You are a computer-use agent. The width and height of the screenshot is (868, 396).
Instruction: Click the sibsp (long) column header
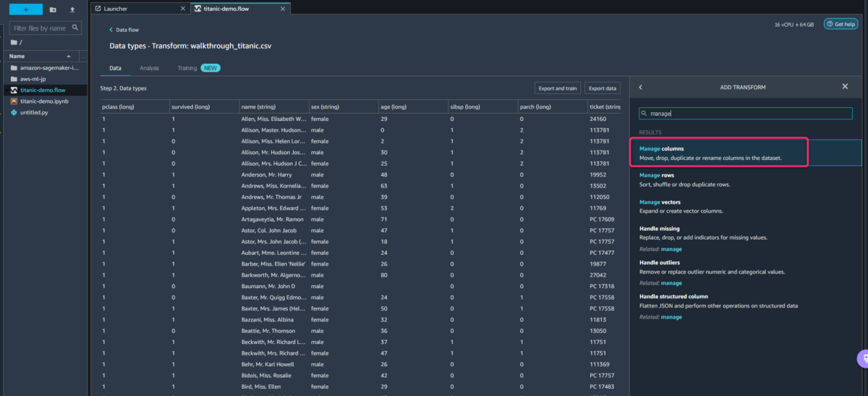pos(482,107)
